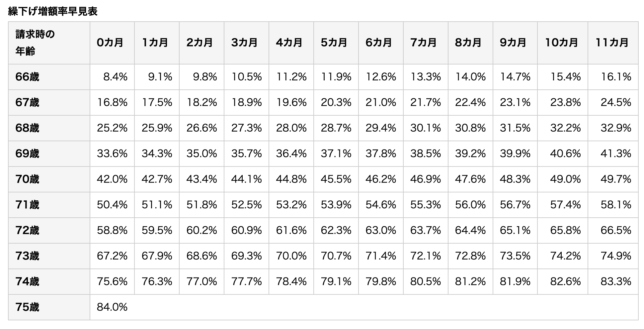Click the 73歳 row header

pyautogui.click(x=27, y=256)
